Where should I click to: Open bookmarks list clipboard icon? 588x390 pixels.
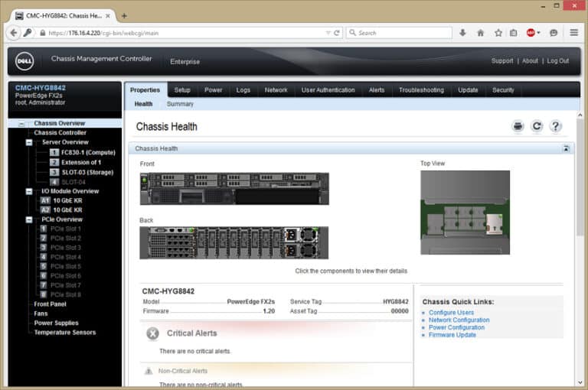coord(514,33)
